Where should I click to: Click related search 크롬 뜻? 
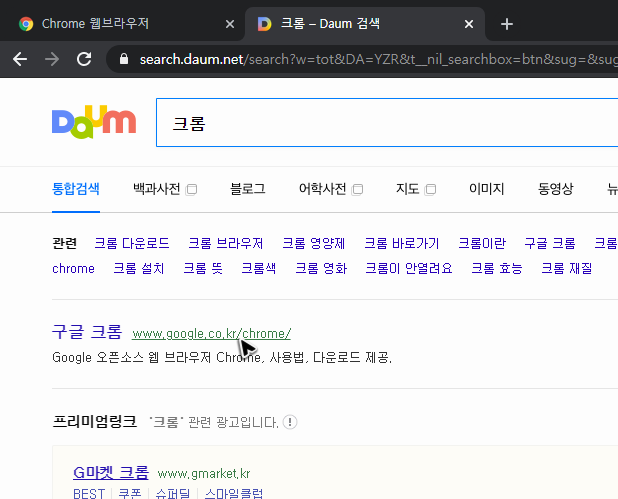click(x=203, y=269)
